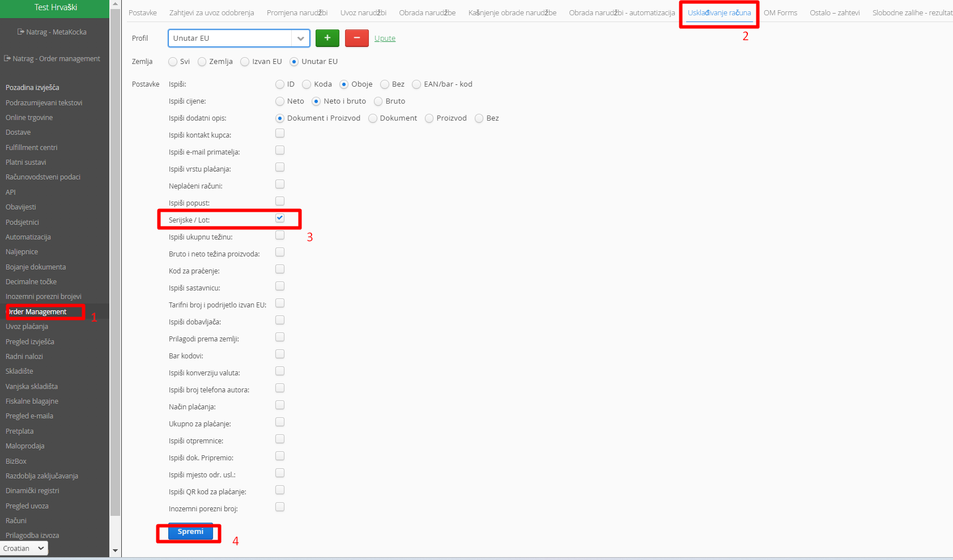Toggle Ispiši popust checkbox
The width and height of the screenshot is (953, 560).
[280, 201]
